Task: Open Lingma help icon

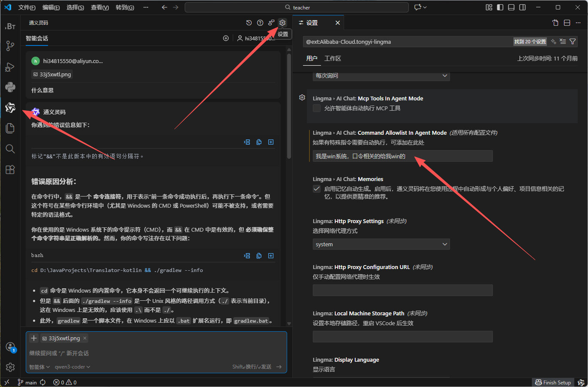Action: [260, 23]
